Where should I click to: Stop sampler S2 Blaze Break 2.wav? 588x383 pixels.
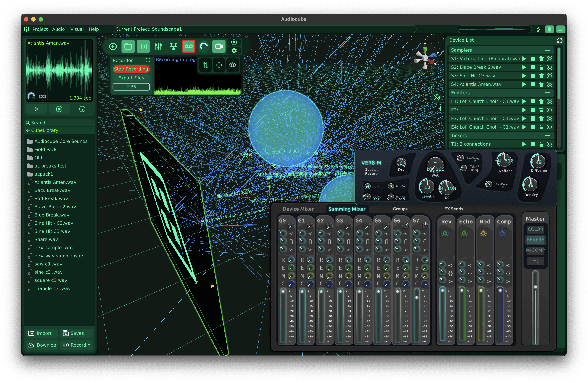pyautogui.click(x=533, y=67)
